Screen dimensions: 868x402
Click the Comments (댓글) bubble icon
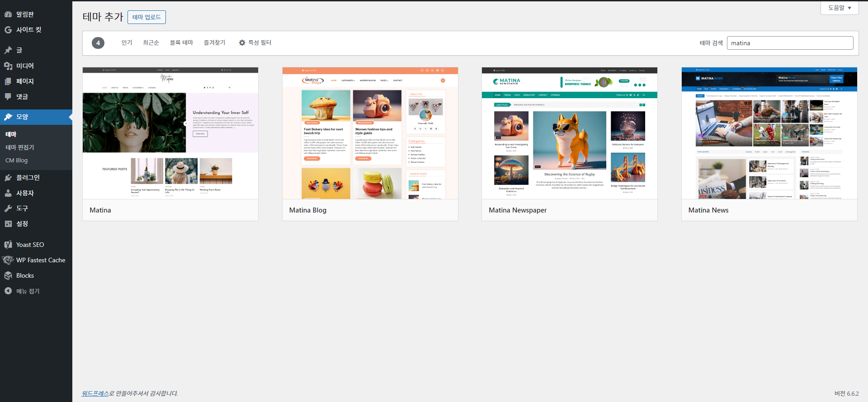pyautogui.click(x=8, y=97)
